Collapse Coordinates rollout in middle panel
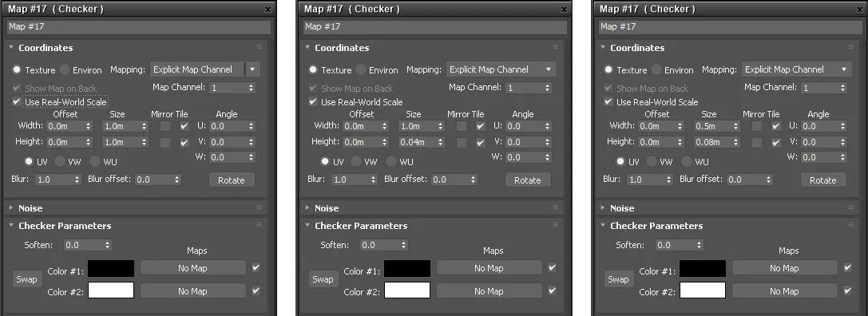The image size is (868, 316). coord(307,48)
